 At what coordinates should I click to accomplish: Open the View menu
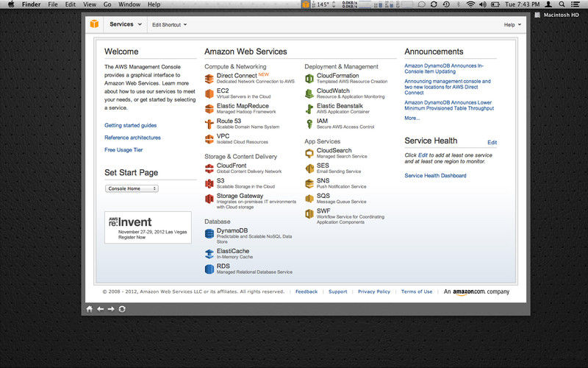[x=90, y=4]
